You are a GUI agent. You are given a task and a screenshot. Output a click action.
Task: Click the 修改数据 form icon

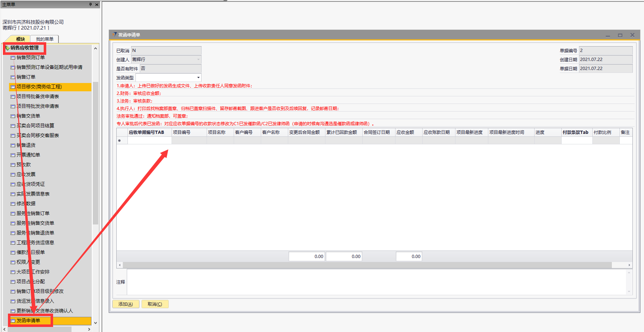point(13,204)
